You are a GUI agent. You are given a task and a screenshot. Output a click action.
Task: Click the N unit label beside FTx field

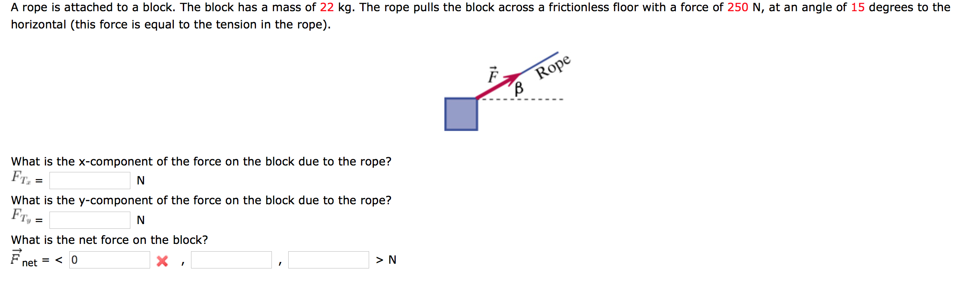point(140,180)
